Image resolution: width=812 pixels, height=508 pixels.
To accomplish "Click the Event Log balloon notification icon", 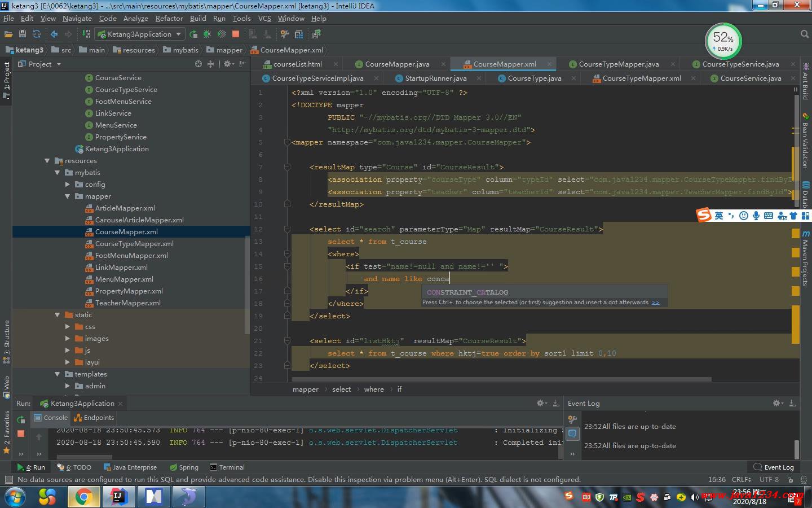I will (572, 433).
